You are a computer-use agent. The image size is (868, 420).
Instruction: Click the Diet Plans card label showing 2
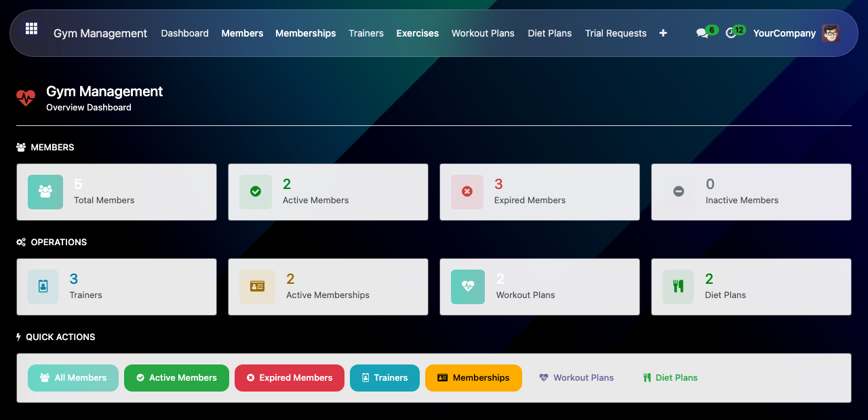pos(726,295)
